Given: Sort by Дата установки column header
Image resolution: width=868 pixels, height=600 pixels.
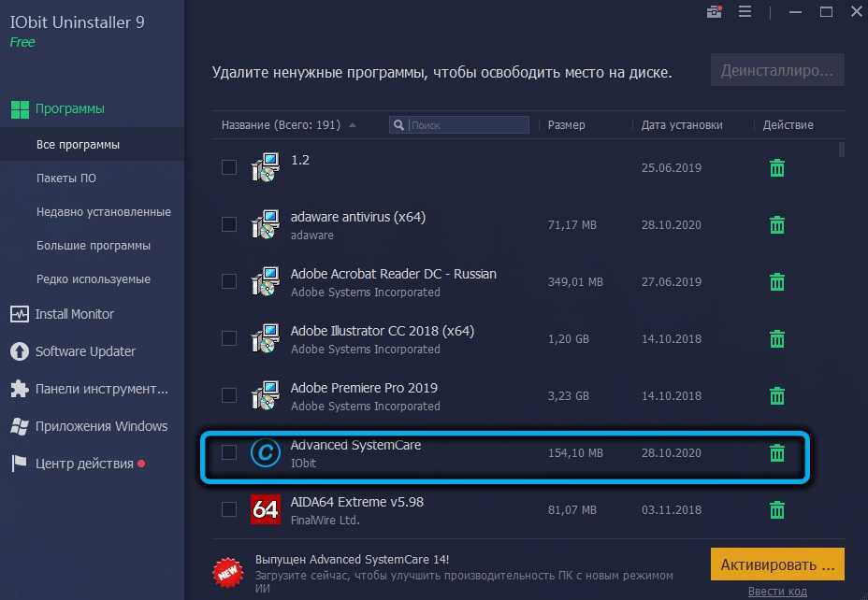Looking at the screenshot, I should point(682,125).
